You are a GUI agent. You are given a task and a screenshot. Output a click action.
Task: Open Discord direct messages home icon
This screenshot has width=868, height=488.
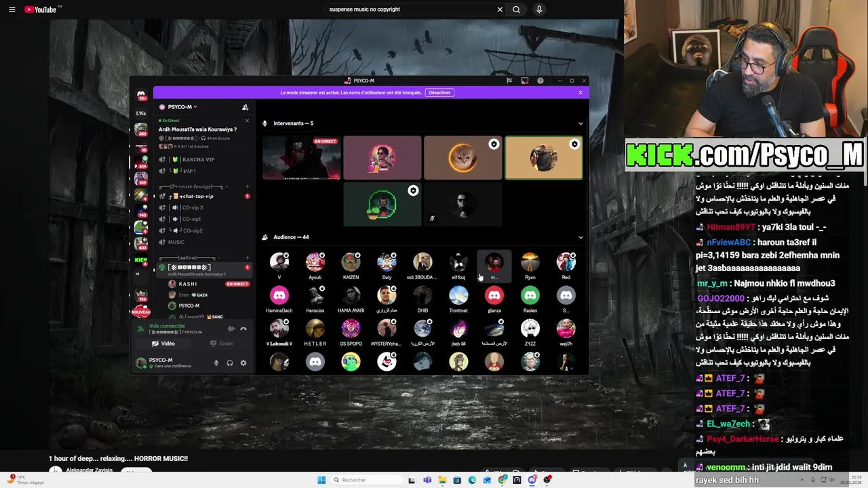click(141, 96)
